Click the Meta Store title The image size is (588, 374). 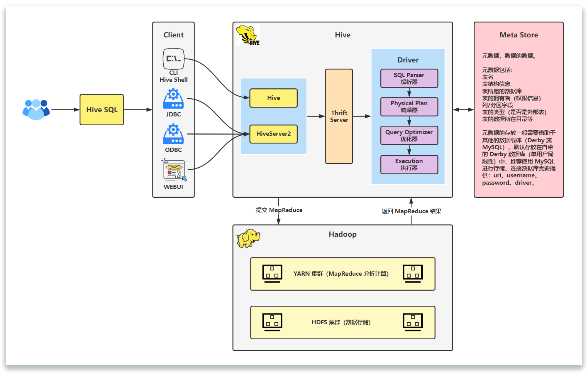point(519,35)
